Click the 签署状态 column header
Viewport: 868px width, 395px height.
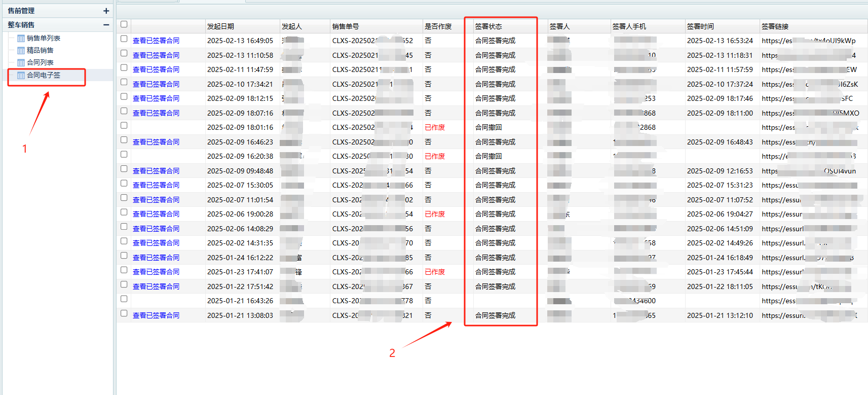pos(488,26)
